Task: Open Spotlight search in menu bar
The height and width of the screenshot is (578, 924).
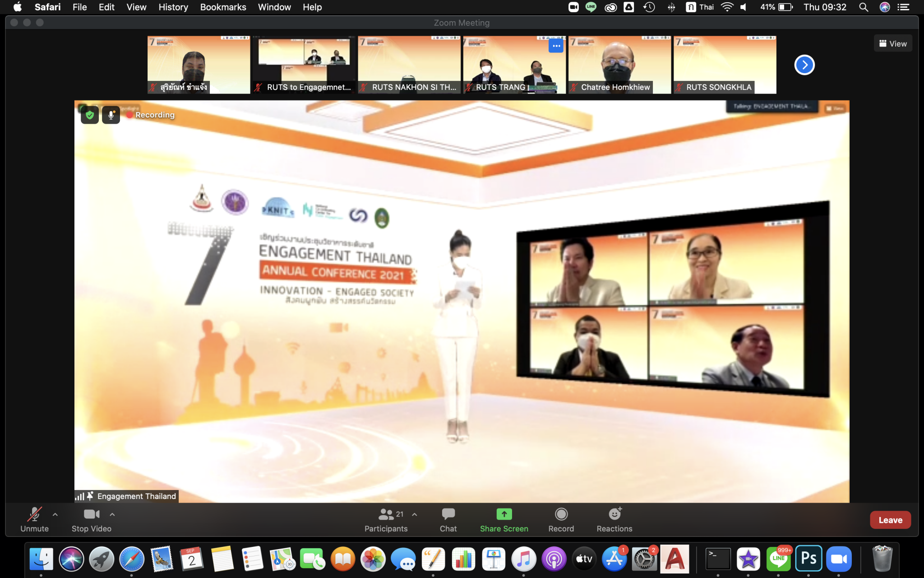Action: [864, 7]
